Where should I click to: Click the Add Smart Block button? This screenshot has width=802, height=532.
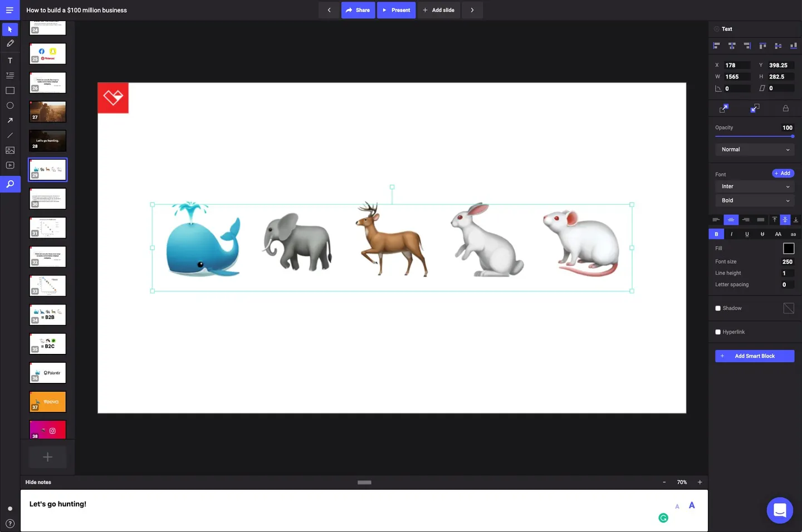tap(755, 356)
